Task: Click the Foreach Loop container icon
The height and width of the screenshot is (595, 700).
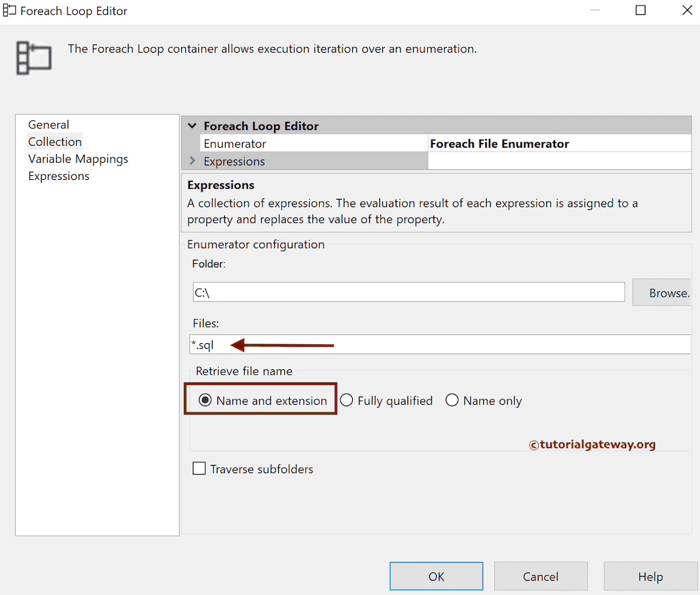Action: [33, 58]
